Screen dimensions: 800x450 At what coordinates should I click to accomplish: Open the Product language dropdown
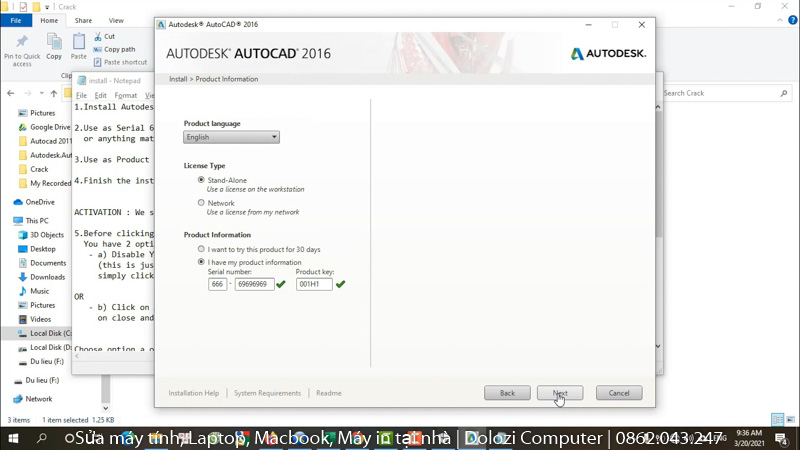(x=231, y=137)
